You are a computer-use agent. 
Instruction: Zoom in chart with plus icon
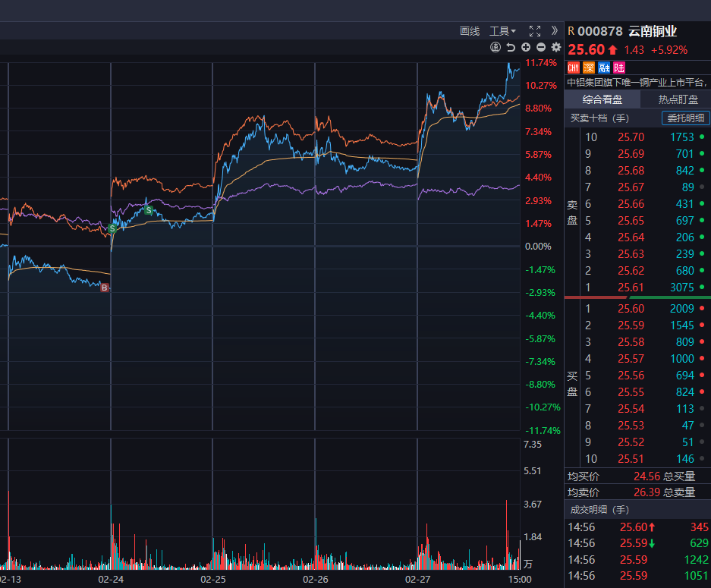[x=526, y=48]
